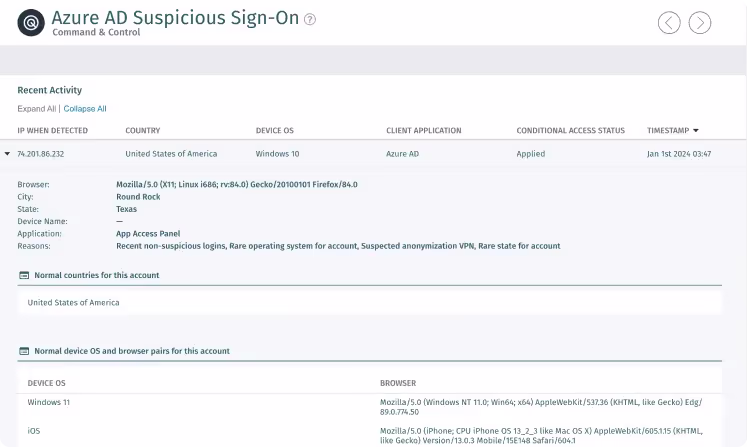Go to next detection arrow
Image resolution: width=747 pixels, height=447 pixels.
(x=699, y=22)
